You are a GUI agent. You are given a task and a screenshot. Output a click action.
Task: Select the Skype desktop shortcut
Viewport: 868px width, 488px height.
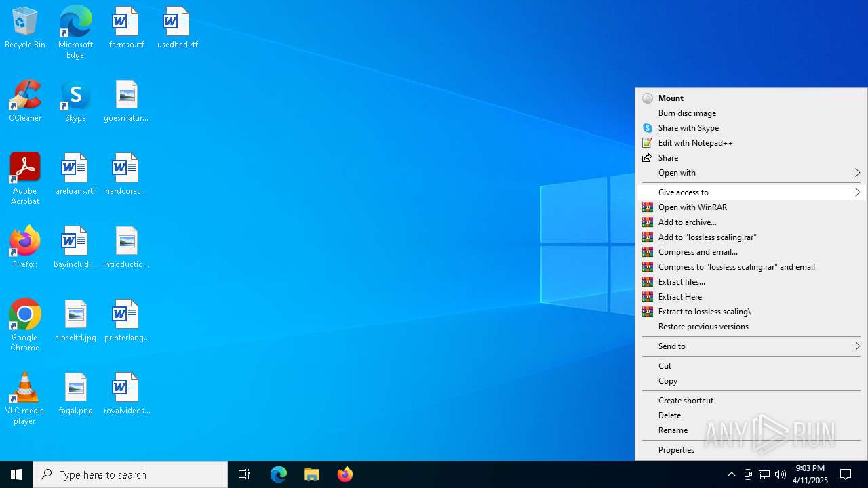tap(75, 102)
